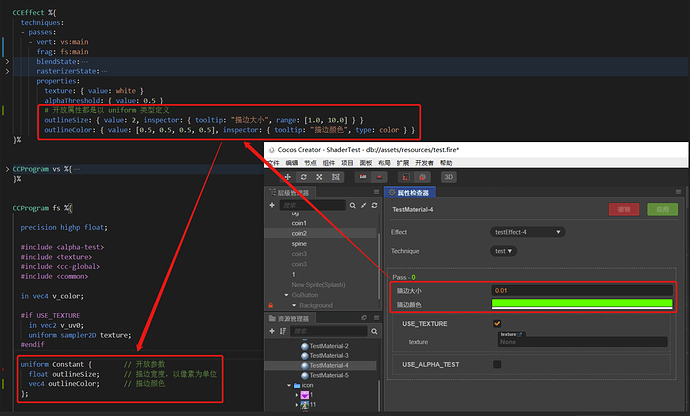Click the 描边大小 value field showing 0.01
Screen dimensions: 690x416
pyautogui.click(x=582, y=290)
